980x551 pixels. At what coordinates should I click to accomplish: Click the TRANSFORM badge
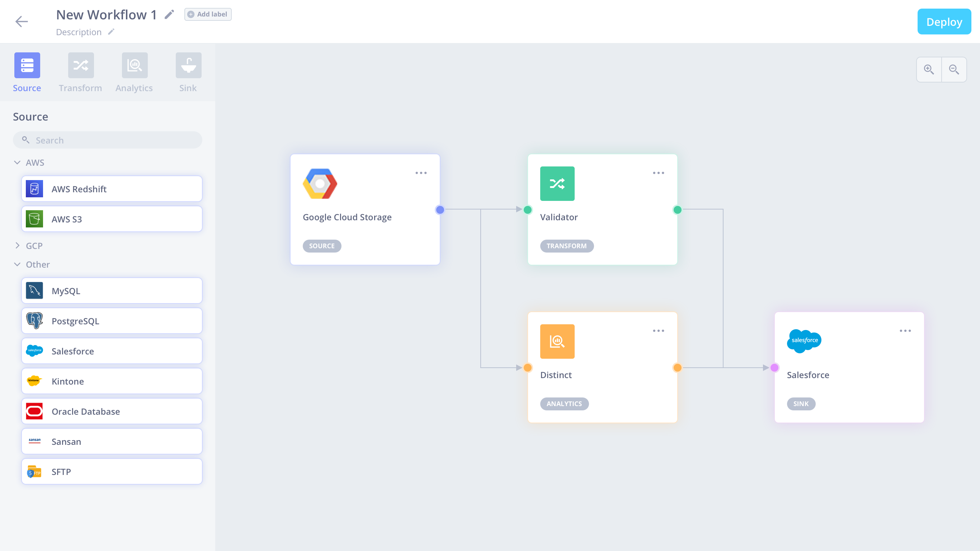click(x=567, y=246)
